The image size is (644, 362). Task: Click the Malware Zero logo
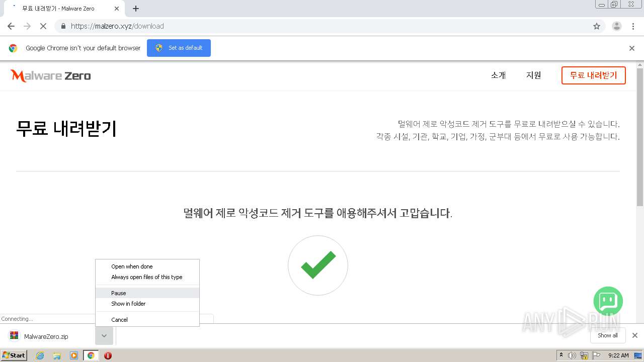[x=50, y=76]
